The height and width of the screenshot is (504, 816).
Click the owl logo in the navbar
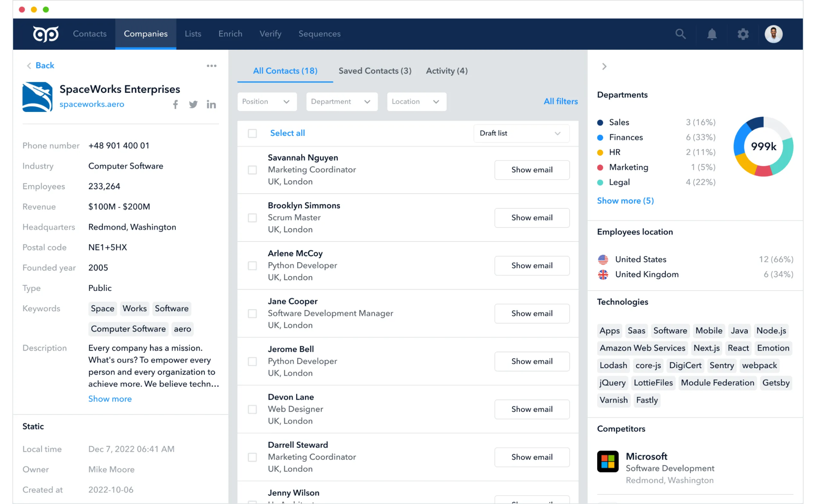(45, 34)
